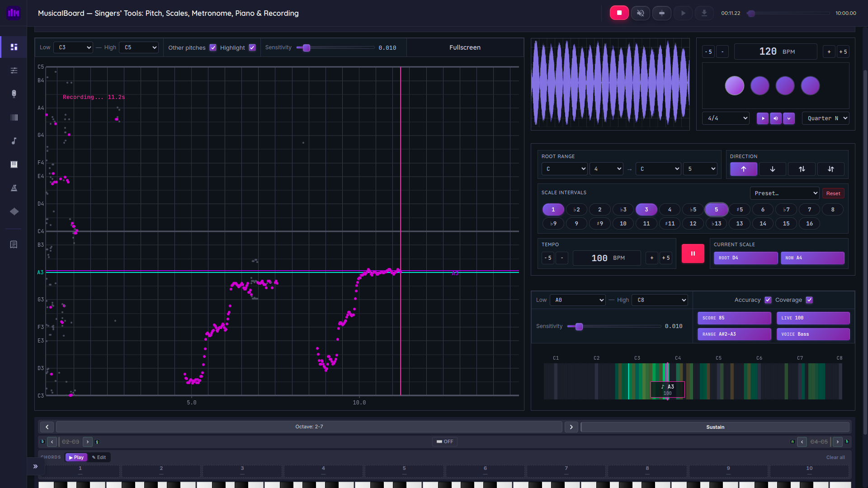The image size is (868, 488).
Task: Toggle the muted speaker icon in top bar
Action: [640, 13]
